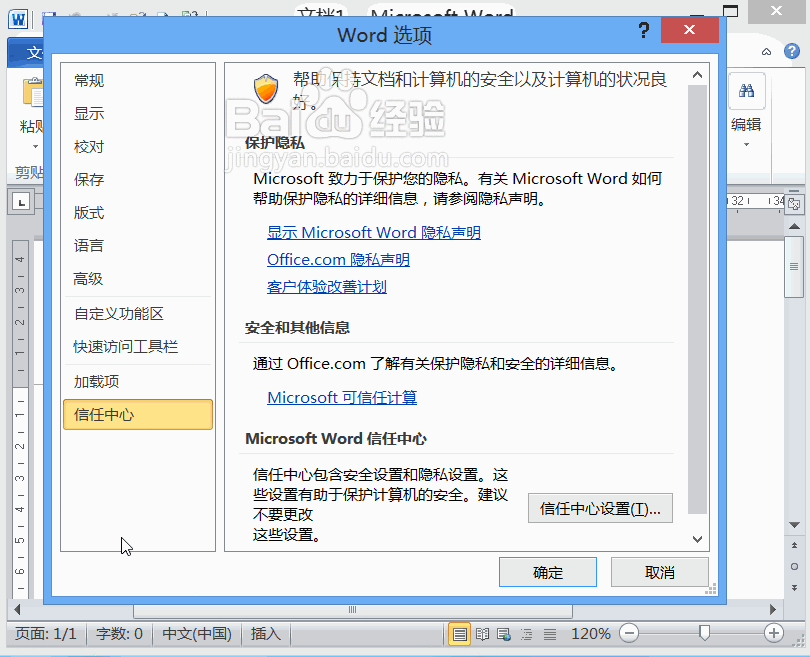The width and height of the screenshot is (810, 657).
Task: Switch to Web Layout view icon
Action: 504,634
